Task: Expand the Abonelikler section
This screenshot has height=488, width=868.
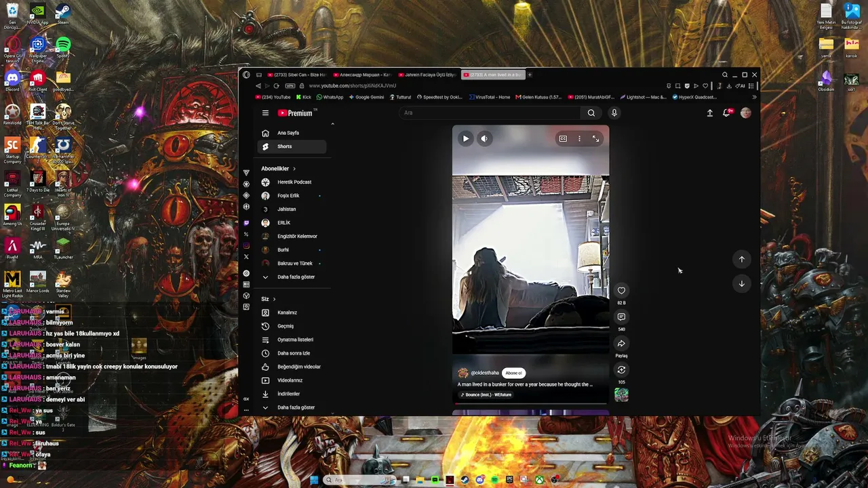Action: (279, 169)
